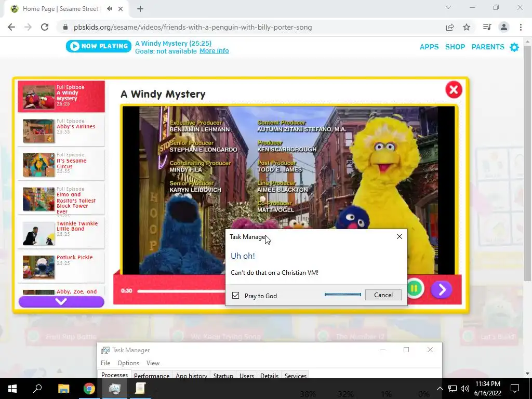The image size is (532, 399).
Task: Click the Chrome taskbar icon
Action: [x=89, y=389]
